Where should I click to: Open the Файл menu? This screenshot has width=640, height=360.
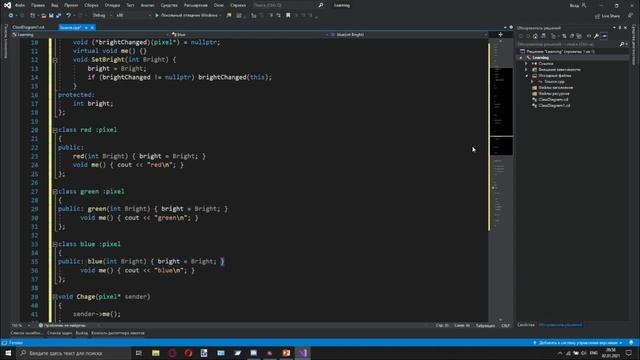tap(20, 5)
